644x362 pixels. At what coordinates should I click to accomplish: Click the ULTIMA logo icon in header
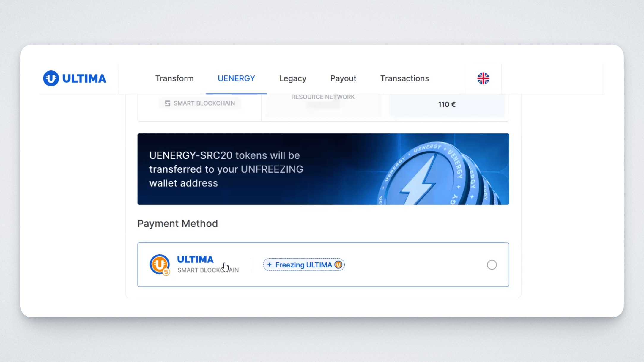pos(51,78)
